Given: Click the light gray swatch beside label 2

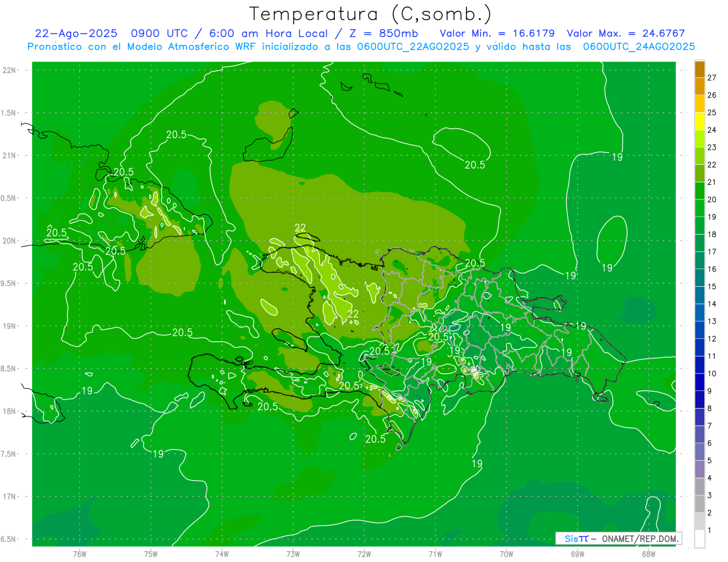Looking at the screenshot, I should click(699, 521).
